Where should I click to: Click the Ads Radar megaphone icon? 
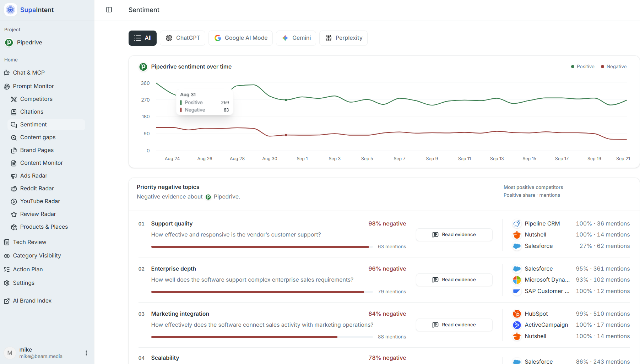[14, 176]
